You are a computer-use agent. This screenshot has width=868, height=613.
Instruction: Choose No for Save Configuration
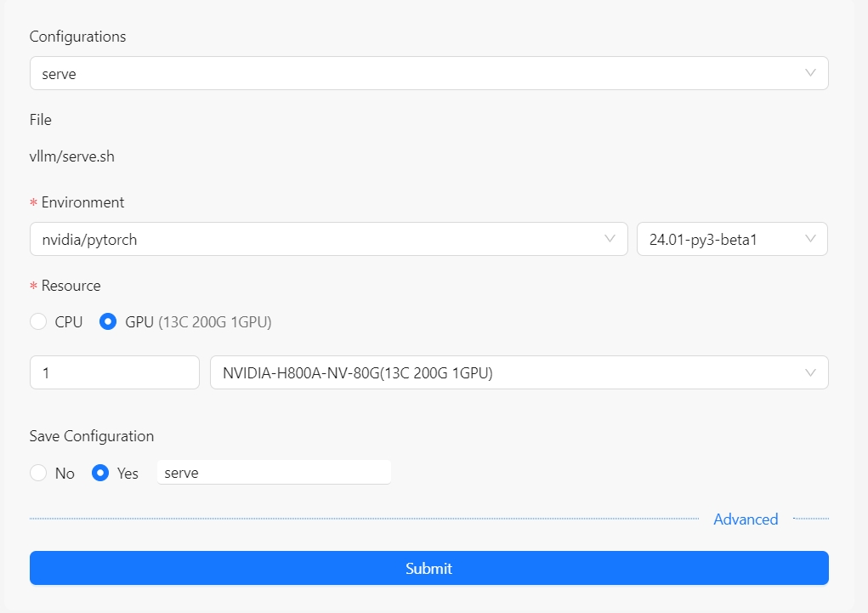(38, 474)
